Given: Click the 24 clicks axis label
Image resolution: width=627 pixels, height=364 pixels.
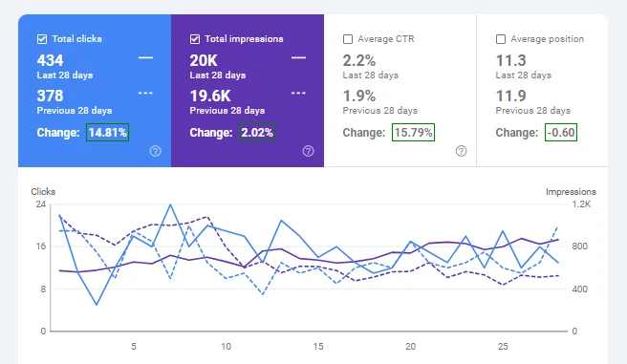Looking at the screenshot, I should [41, 204].
